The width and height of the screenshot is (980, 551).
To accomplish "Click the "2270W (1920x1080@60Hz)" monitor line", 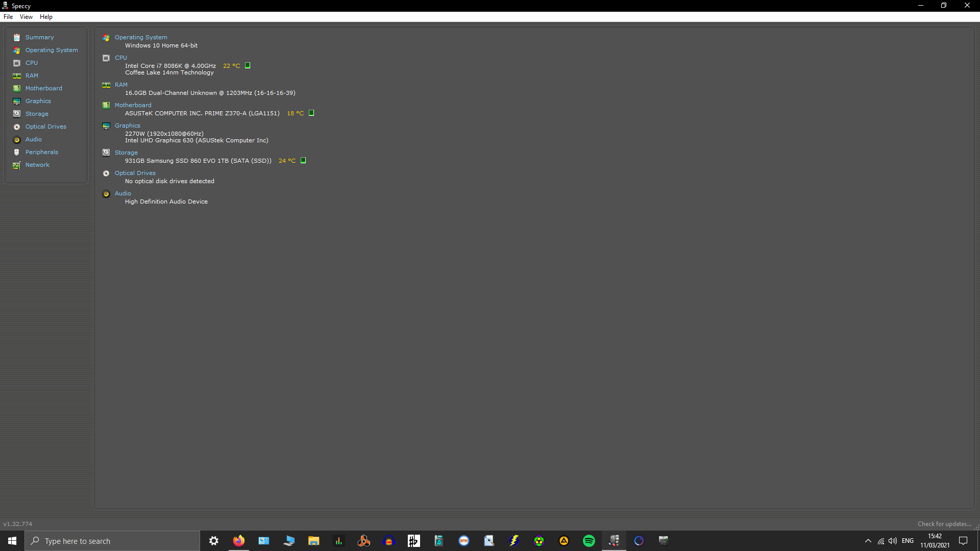I will click(164, 134).
